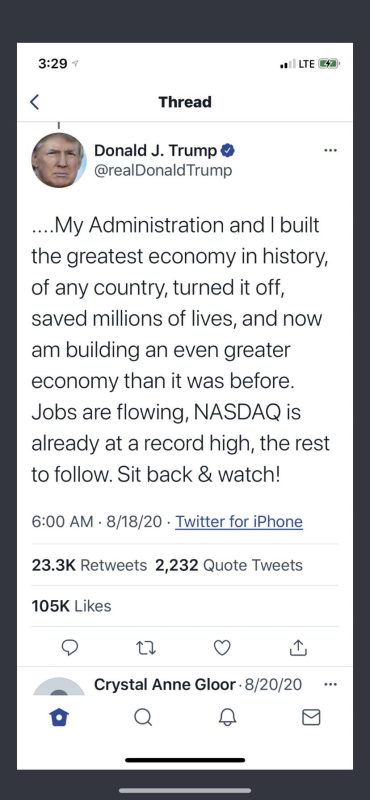View the 23.3K Retweets list
370x800 pixels.
click(x=89, y=565)
